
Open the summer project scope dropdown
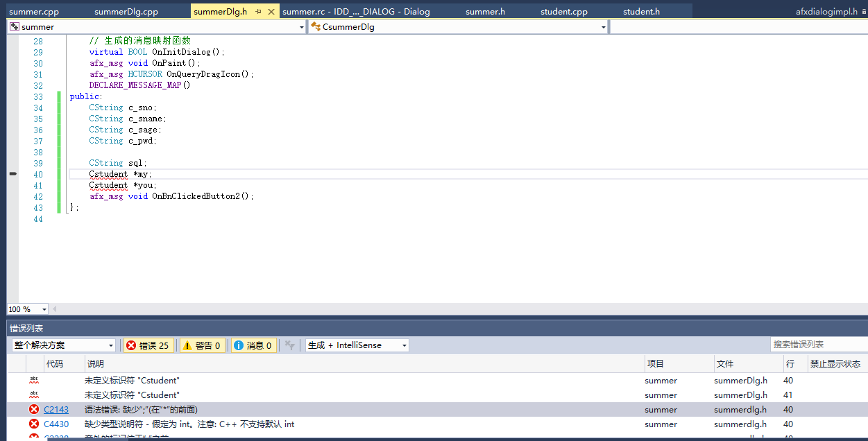[x=157, y=27]
